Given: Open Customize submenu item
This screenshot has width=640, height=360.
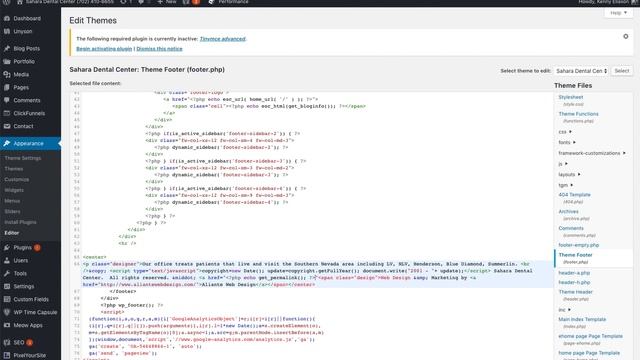Looking at the screenshot, I should coord(17,180).
